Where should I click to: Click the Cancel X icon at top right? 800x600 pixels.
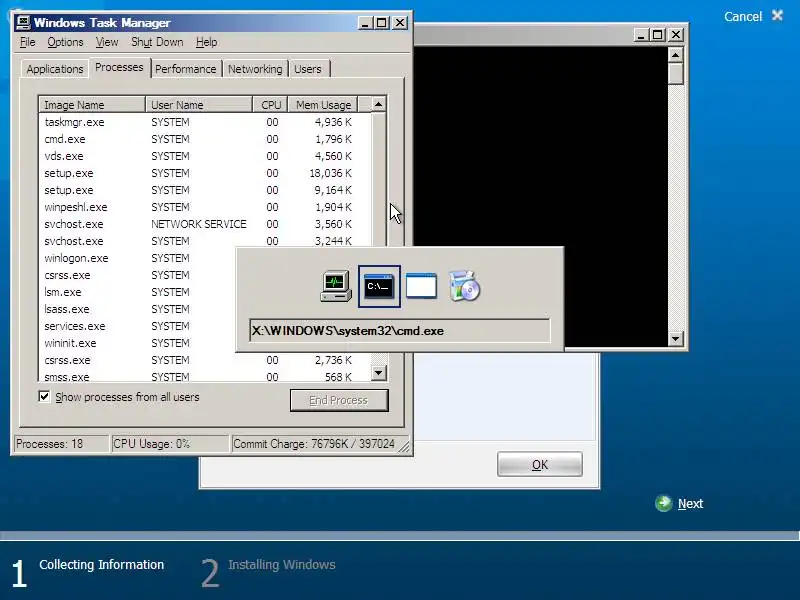[778, 16]
